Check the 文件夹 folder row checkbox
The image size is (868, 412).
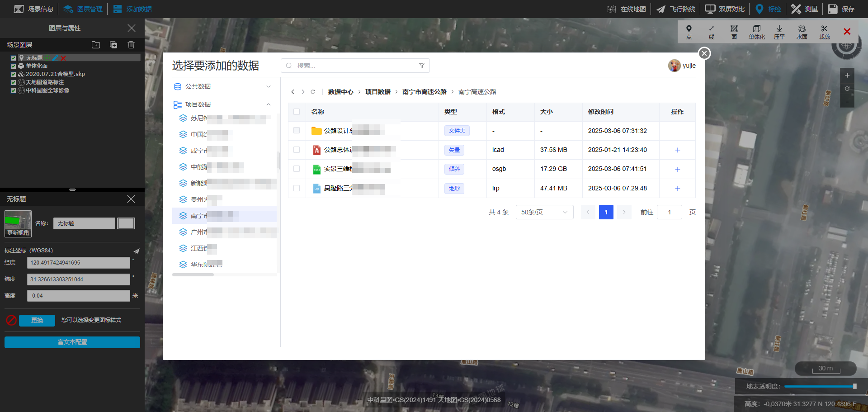click(297, 130)
